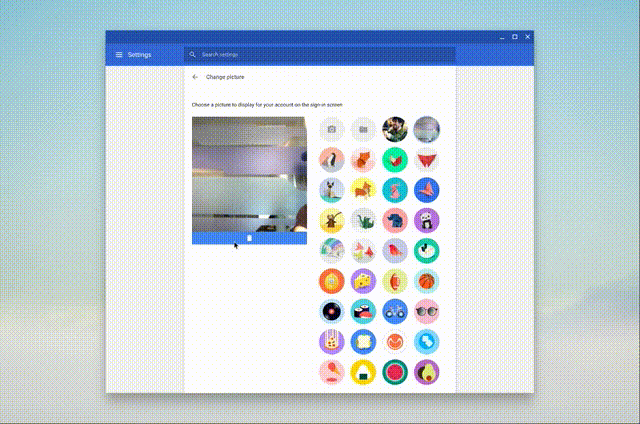Click the live camera preview image
This screenshot has height=424, width=640.
click(x=249, y=174)
